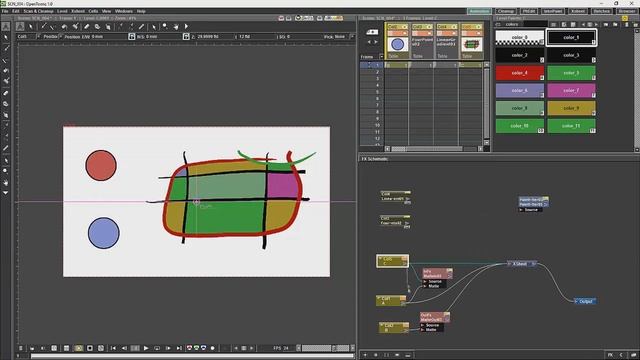Select the purple color_6 swatch
Viewport: 640px width, 360px height.
pos(520,91)
